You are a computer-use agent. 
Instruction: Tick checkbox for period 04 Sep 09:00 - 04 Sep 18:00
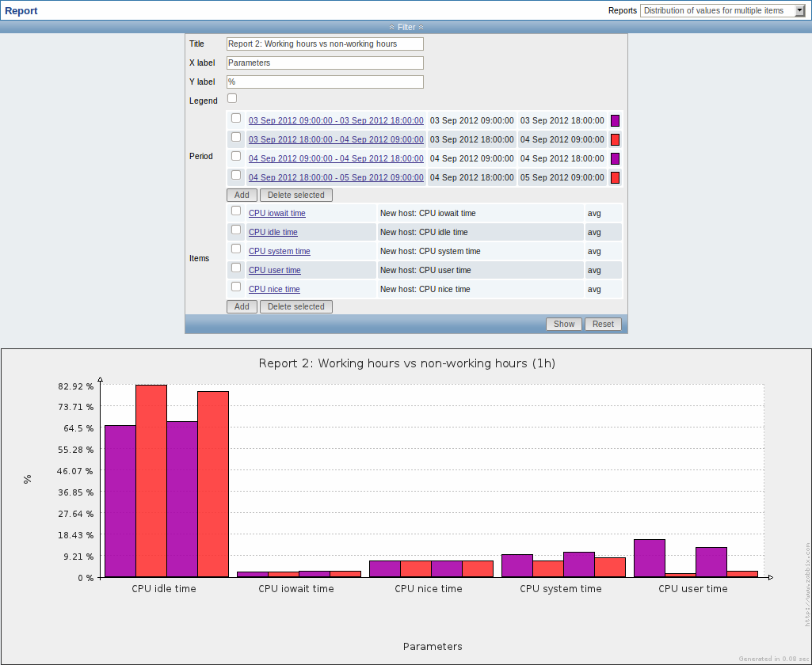pos(236,156)
